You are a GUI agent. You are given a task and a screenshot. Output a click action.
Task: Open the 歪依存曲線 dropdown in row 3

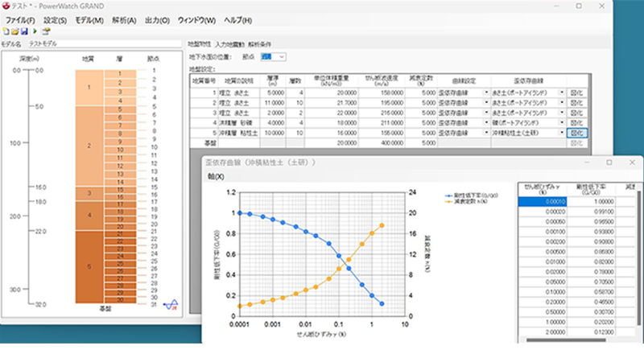(x=562, y=113)
